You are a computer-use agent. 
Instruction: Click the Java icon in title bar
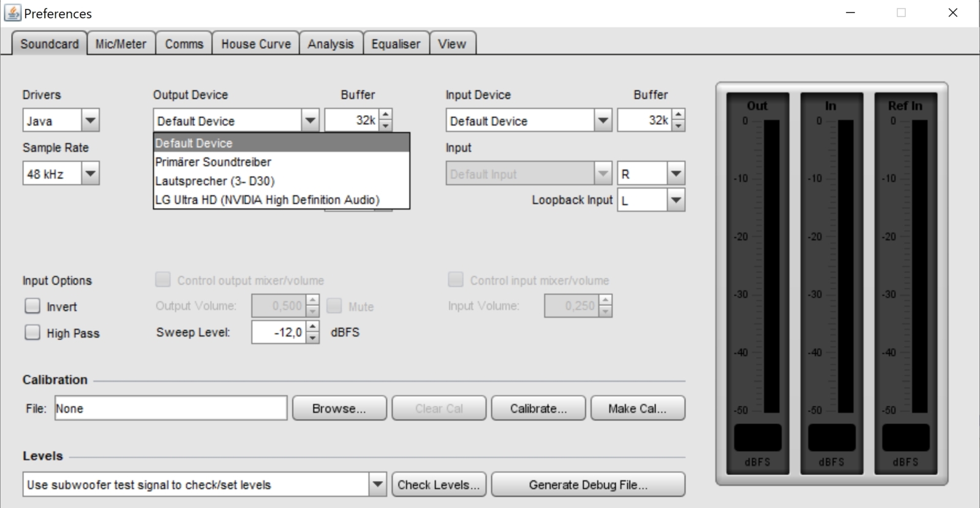click(12, 13)
